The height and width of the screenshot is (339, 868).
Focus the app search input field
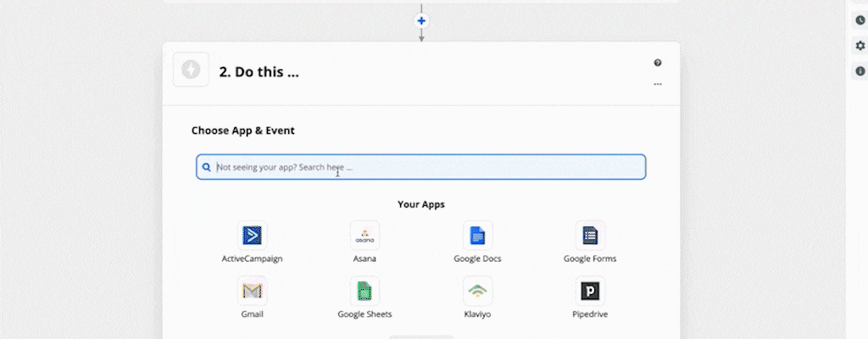point(421,167)
